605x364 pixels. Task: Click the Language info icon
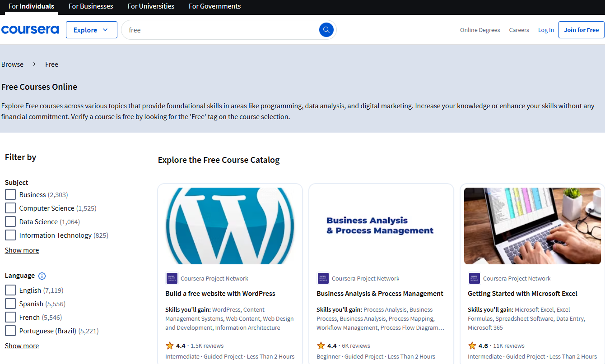pos(42,276)
